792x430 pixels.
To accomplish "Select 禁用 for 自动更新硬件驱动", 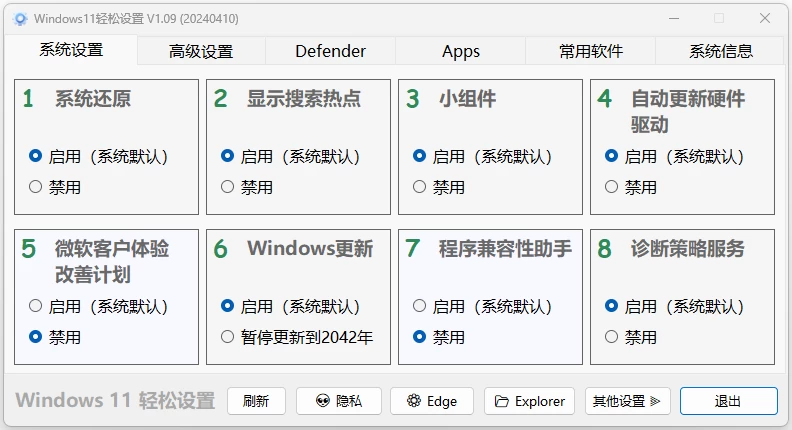I will (x=612, y=187).
